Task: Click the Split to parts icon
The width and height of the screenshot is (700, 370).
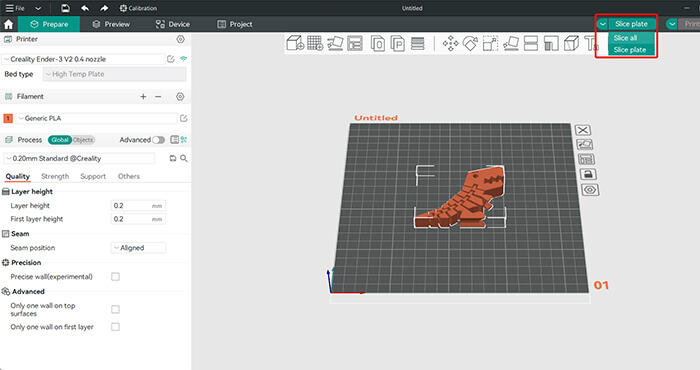Action: [397, 43]
